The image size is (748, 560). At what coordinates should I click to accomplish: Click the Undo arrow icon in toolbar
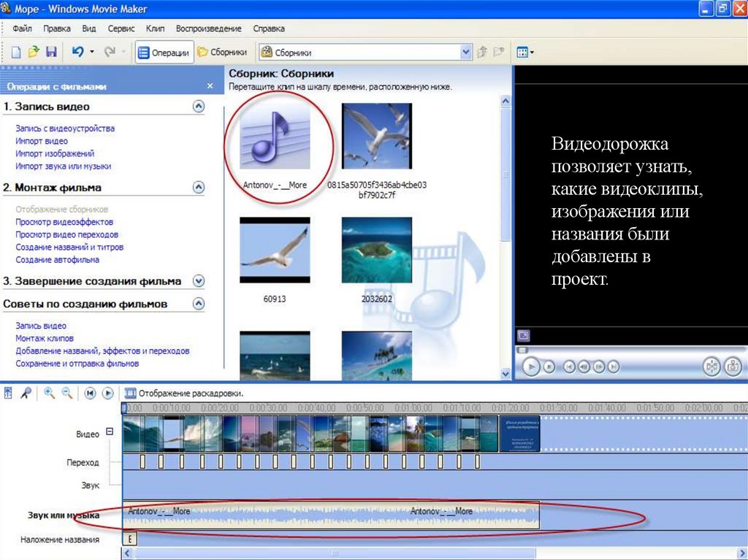pyautogui.click(x=77, y=53)
